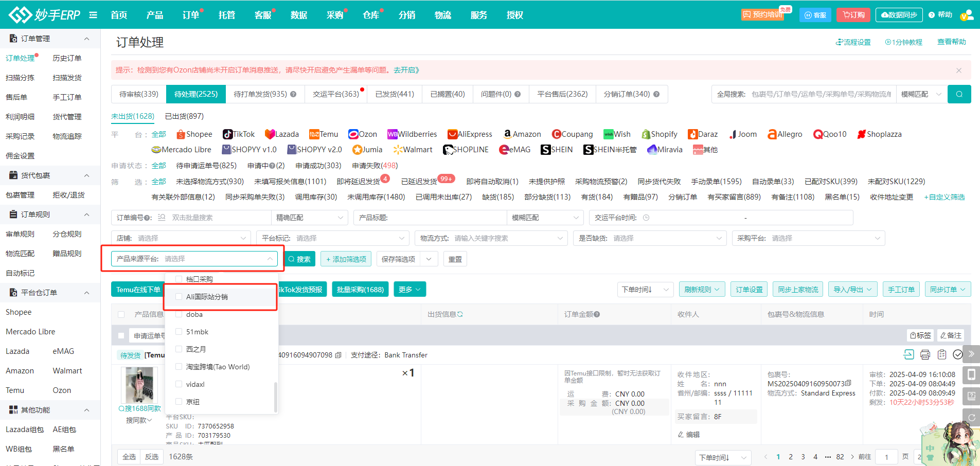The width and height of the screenshot is (980, 466).
Task: Click the 重置 reset button
Action: 455,259
